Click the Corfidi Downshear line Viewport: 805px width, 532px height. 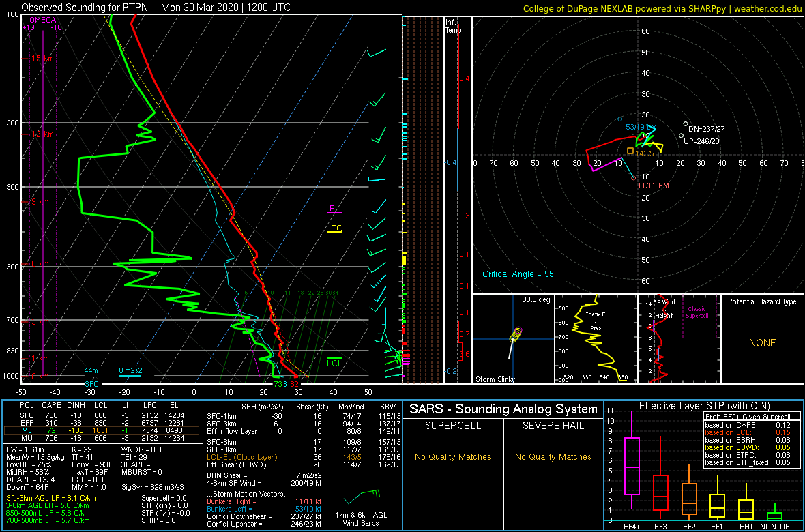(264, 516)
